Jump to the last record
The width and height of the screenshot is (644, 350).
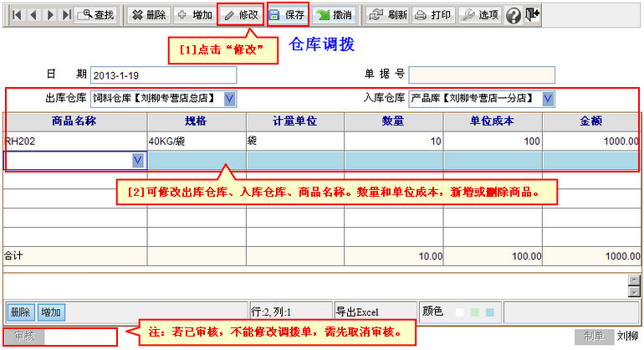[x=66, y=15]
